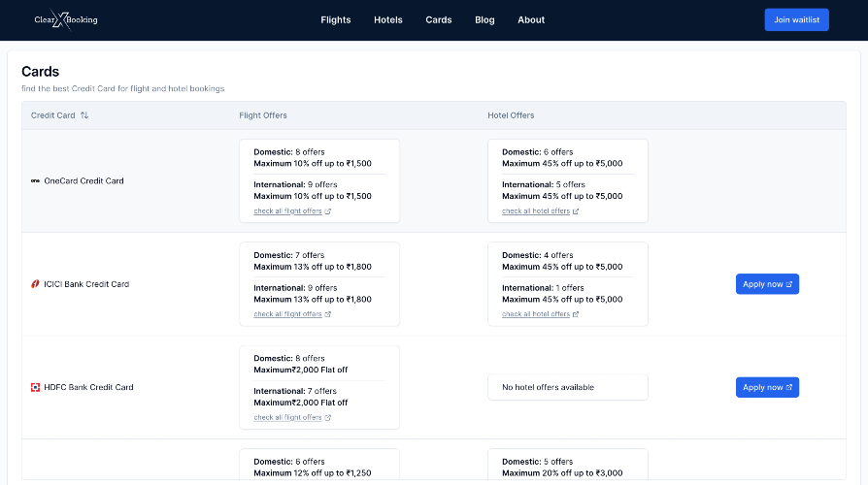Select OneCard Credit Card name
Screen dimensions: 868x485
click(x=83, y=180)
